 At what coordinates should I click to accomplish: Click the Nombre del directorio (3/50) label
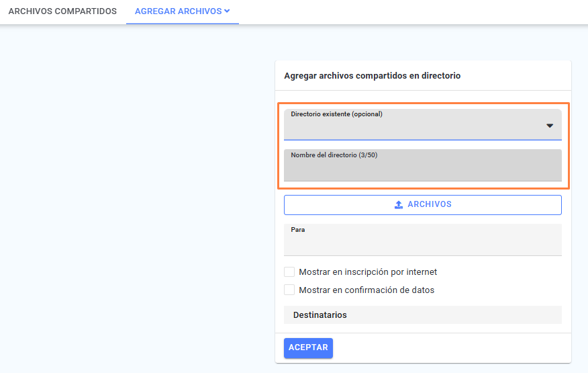coord(334,155)
